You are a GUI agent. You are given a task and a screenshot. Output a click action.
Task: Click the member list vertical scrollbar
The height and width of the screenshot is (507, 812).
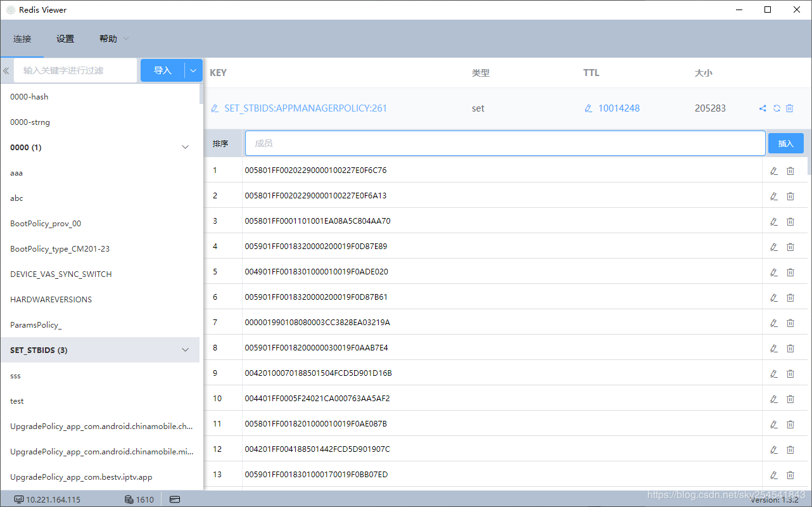point(809,165)
